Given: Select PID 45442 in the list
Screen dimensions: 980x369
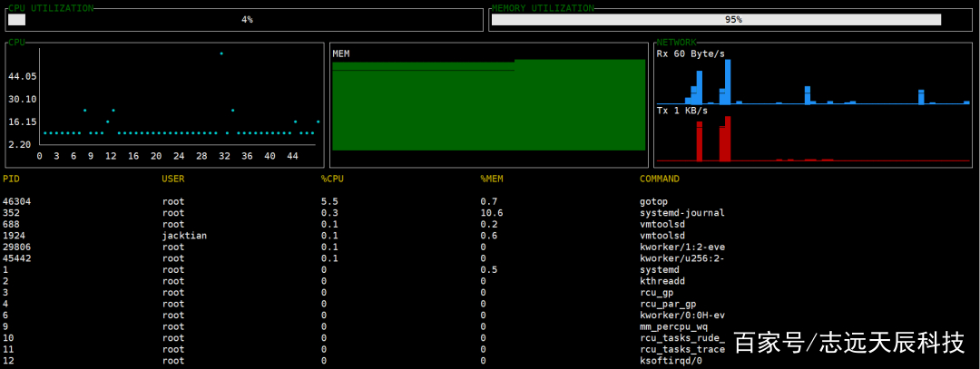Looking at the screenshot, I should pyautogui.click(x=17, y=258).
